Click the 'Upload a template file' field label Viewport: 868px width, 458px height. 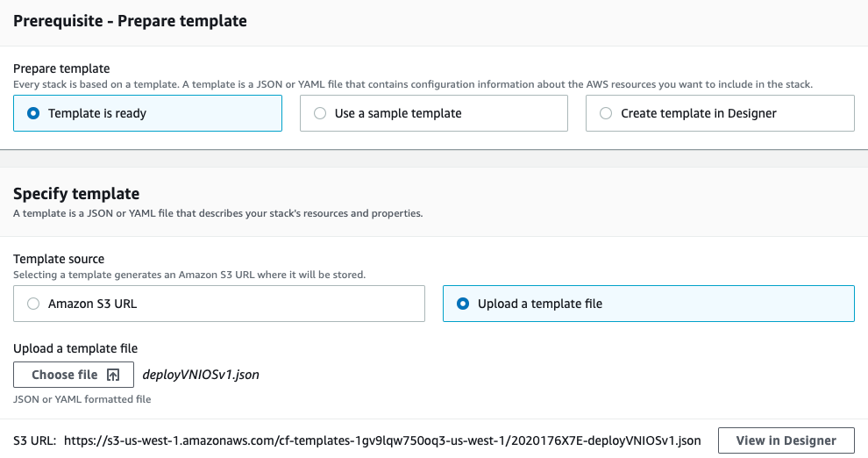75,348
